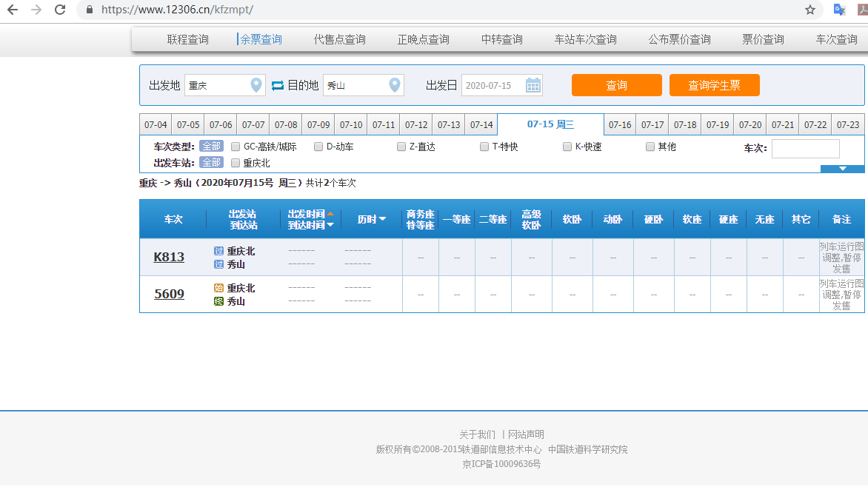Swap departure and destination stations

click(277, 85)
